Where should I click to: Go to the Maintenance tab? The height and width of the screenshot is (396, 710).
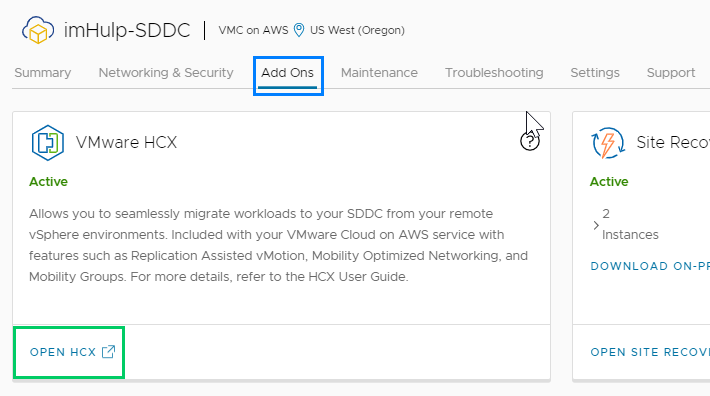pos(379,73)
